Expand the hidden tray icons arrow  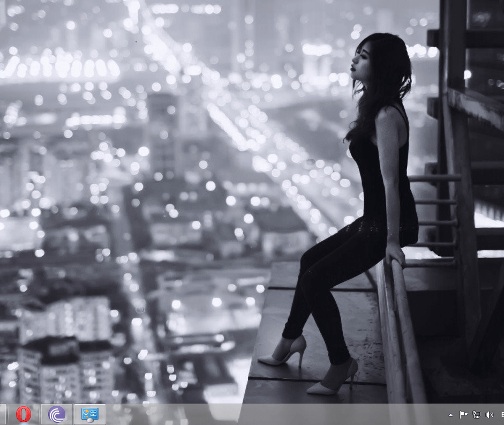coord(450,415)
